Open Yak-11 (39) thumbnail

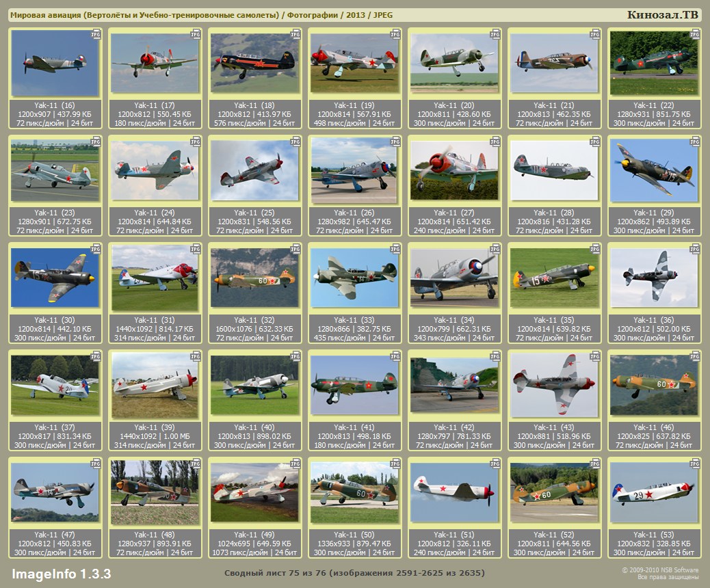tap(155, 385)
